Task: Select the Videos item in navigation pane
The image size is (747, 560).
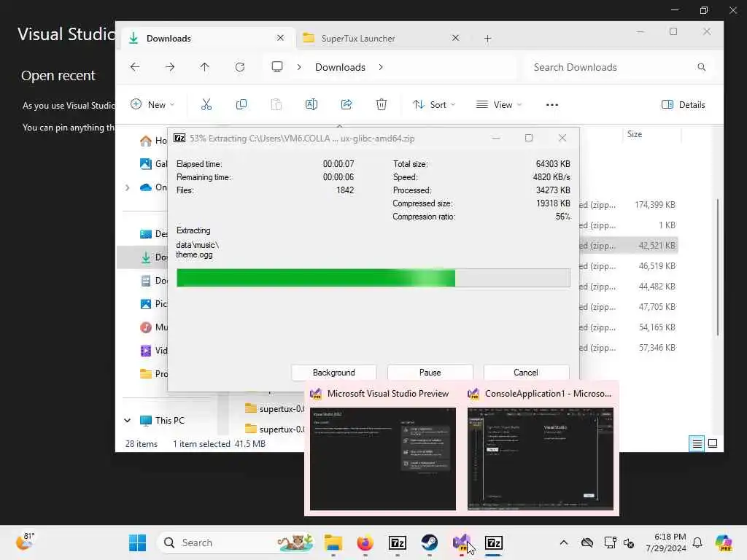Action: pyautogui.click(x=153, y=351)
